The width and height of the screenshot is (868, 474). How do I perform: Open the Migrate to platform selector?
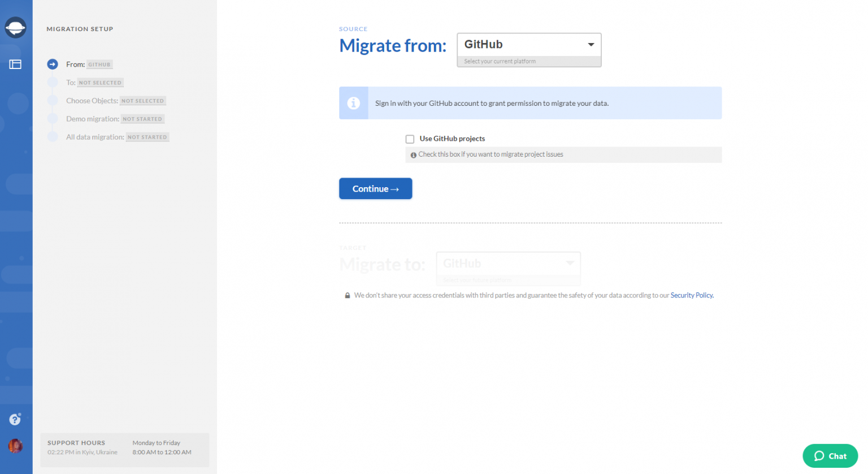pyautogui.click(x=507, y=263)
